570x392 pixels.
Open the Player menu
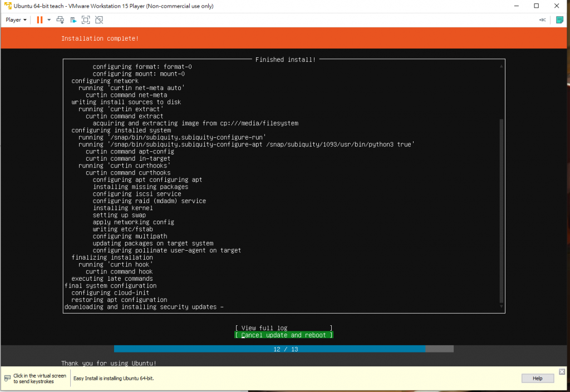pyautogui.click(x=16, y=20)
